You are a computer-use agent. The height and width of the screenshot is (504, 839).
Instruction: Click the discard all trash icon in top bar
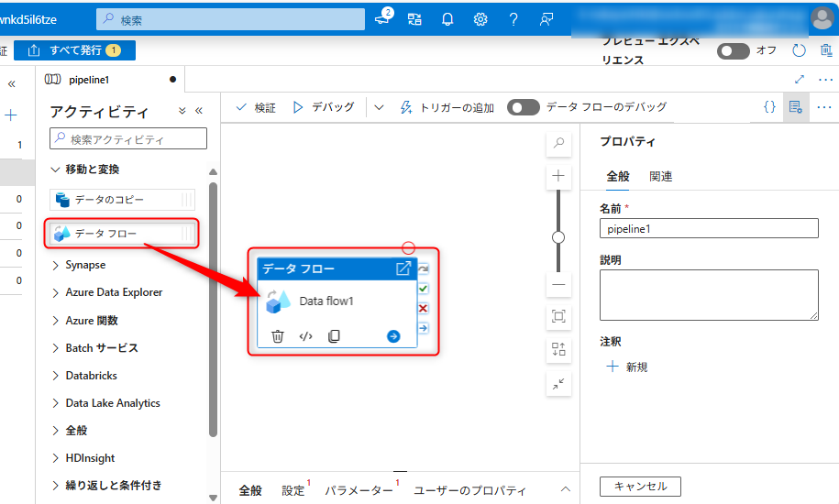826,50
